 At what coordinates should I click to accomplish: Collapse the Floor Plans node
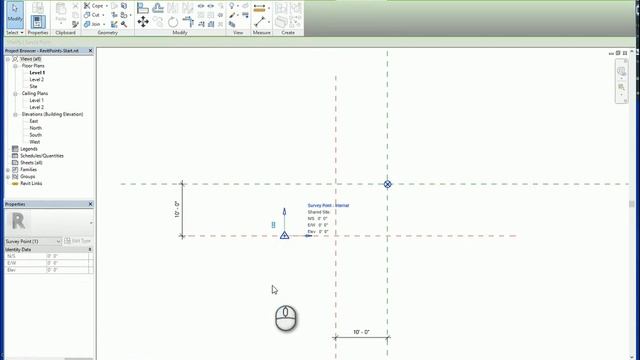click(x=15, y=66)
